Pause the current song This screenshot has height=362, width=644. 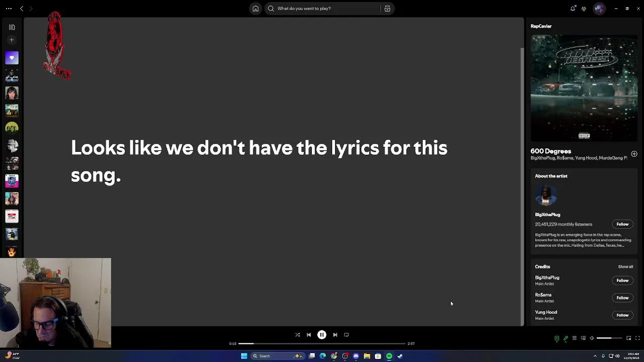pos(322,335)
